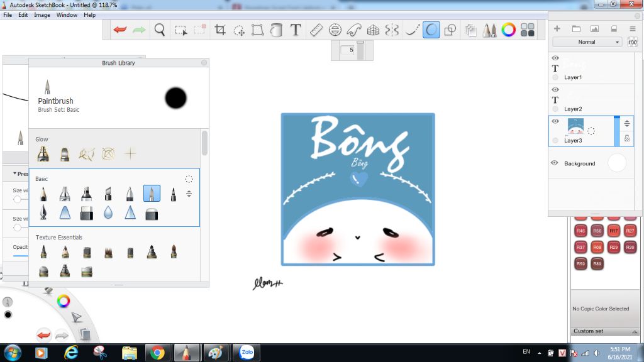The image size is (644, 362).
Task: Click the Layer3 thumbnail preview
Action: (575, 126)
